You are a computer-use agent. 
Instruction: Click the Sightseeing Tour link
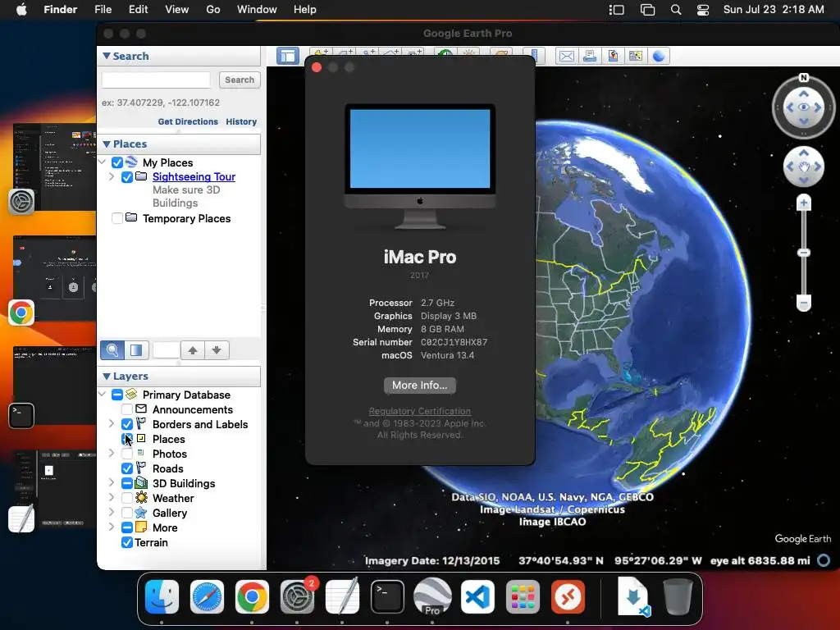coord(194,177)
